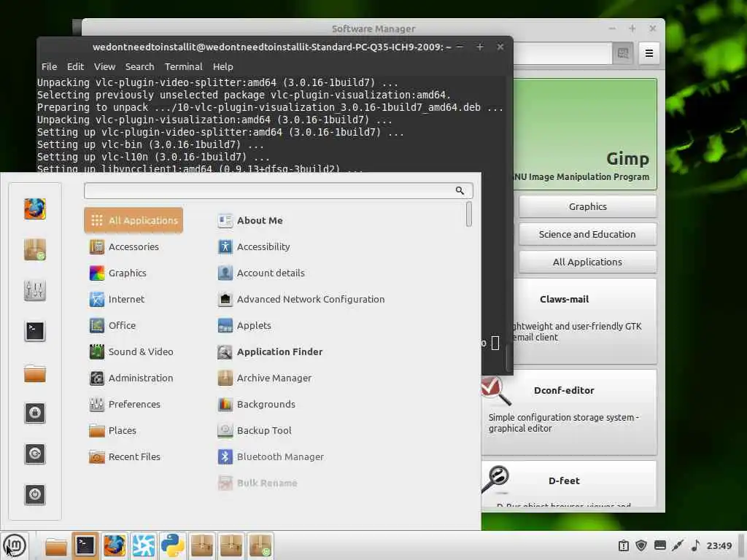The width and height of the screenshot is (747, 560).
Task: Select Graphics category in application menu
Action: (133, 273)
